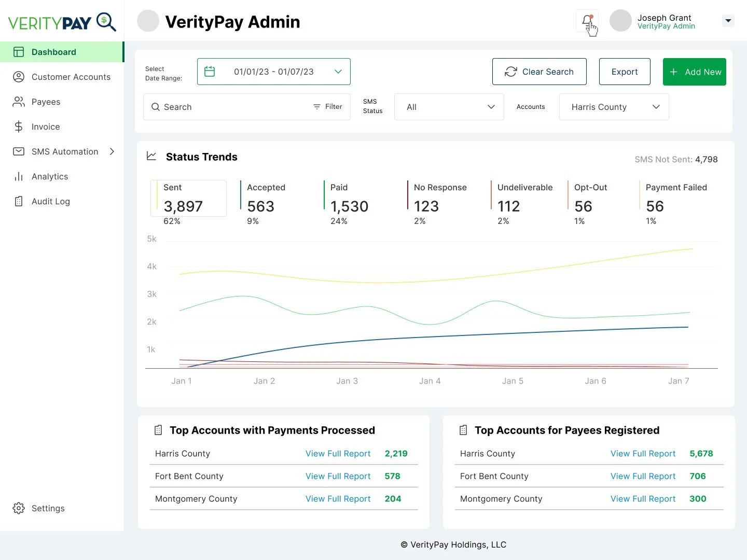Click the Add New button
Screen dimensions: 747x560
pyautogui.click(x=694, y=72)
